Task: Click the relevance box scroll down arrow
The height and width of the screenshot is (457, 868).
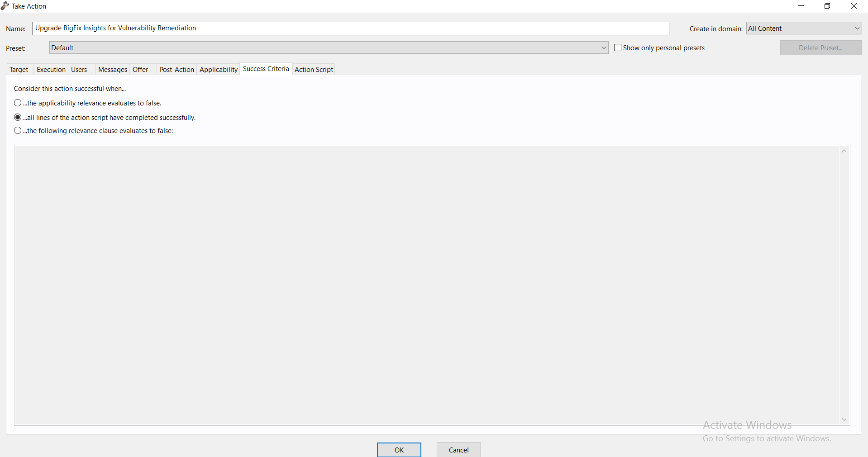Action: point(844,420)
